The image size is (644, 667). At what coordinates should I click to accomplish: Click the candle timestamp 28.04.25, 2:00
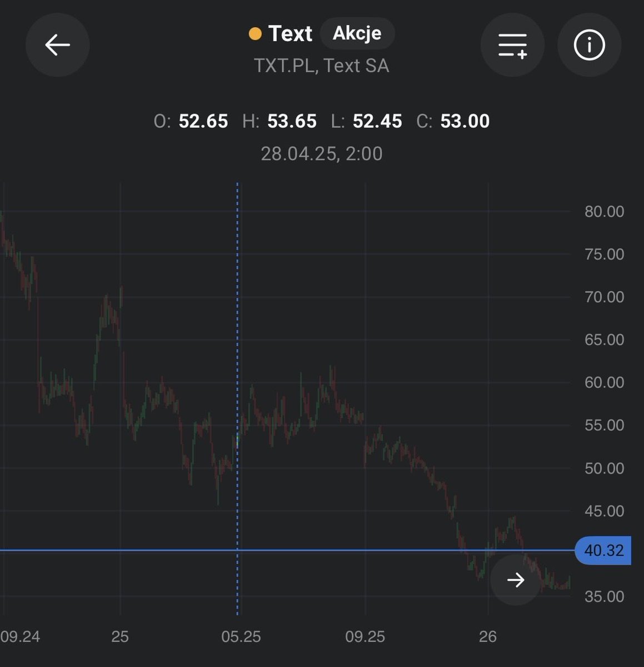(x=322, y=154)
